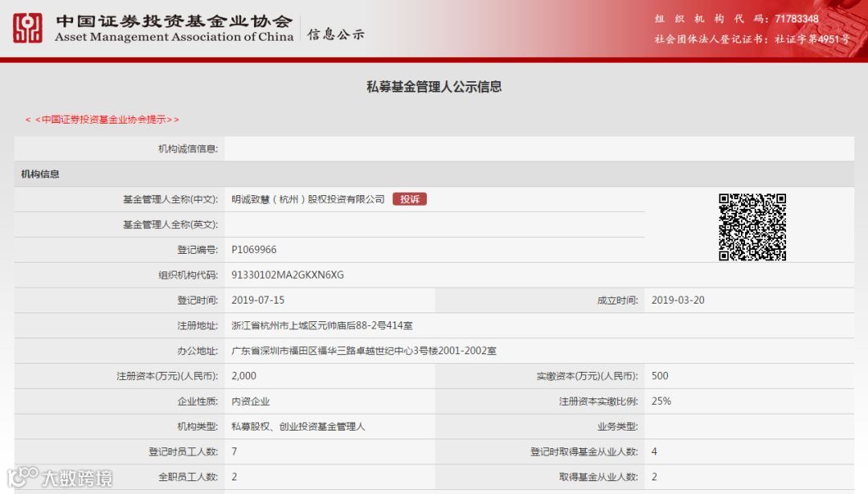Image resolution: width=868 pixels, height=494 pixels.
Task: Click the 成立时间 label
Action: (617, 300)
